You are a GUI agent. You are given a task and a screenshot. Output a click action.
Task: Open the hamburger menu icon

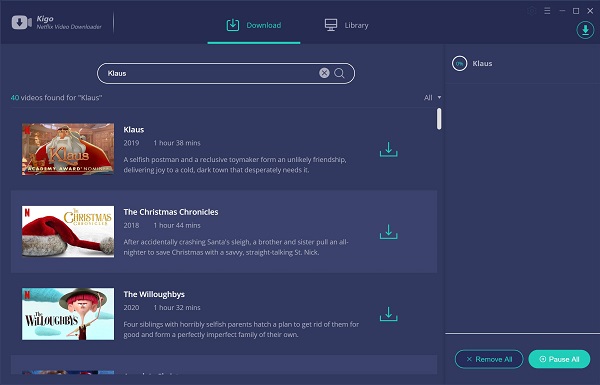coord(547,11)
